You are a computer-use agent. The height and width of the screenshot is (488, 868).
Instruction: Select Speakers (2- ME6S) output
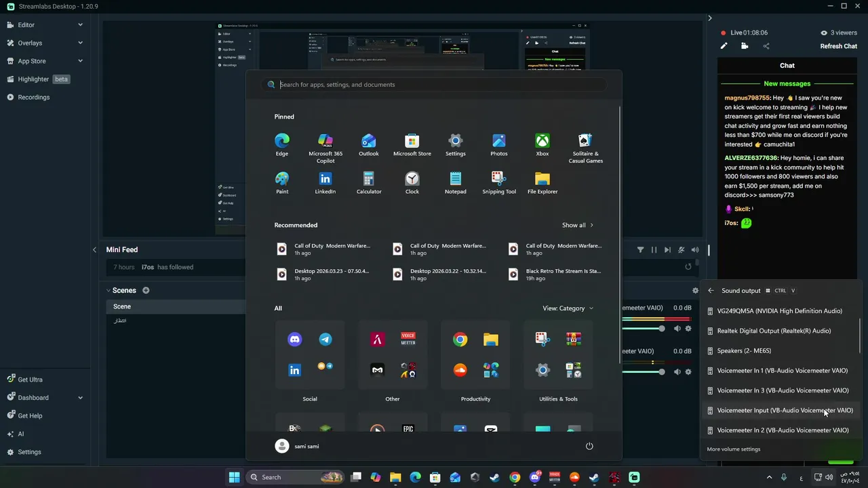pyautogui.click(x=780, y=350)
